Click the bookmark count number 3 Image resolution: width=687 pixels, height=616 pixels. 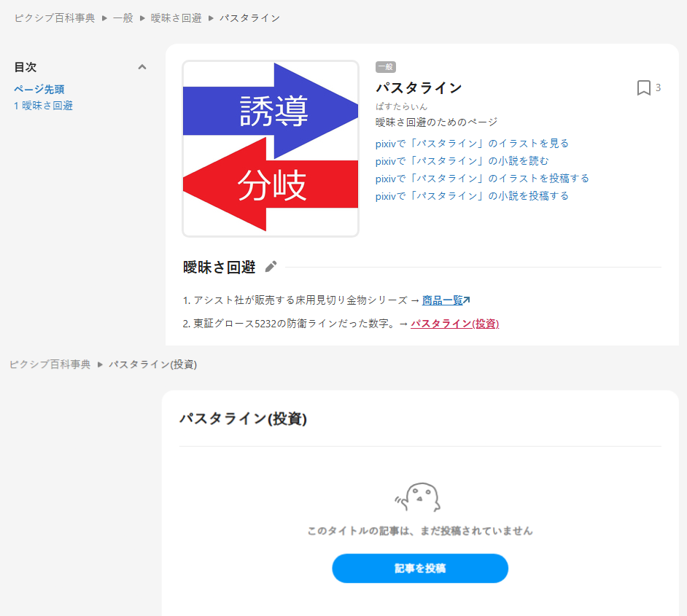(658, 88)
